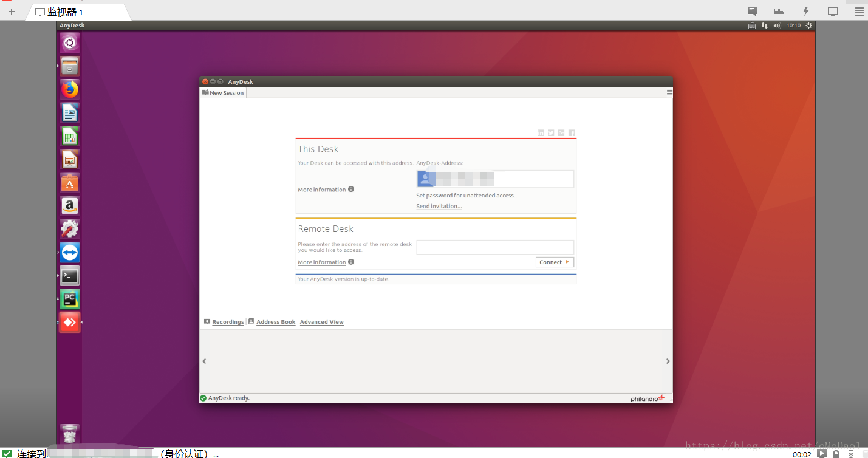This screenshot has width=868, height=458.
Task: Open Ubuntu Software center in the dock
Action: (69, 182)
